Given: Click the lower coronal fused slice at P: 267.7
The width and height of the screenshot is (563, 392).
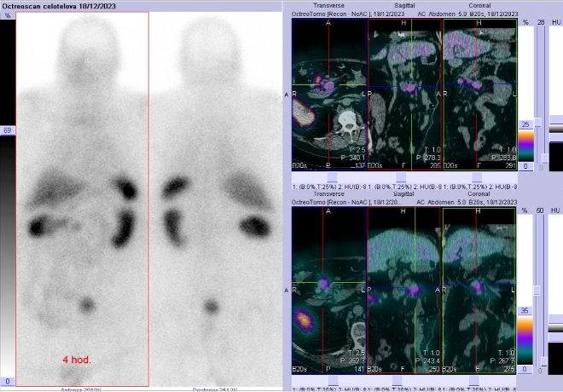Looking at the screenshot, I should [x=479, y=290].
